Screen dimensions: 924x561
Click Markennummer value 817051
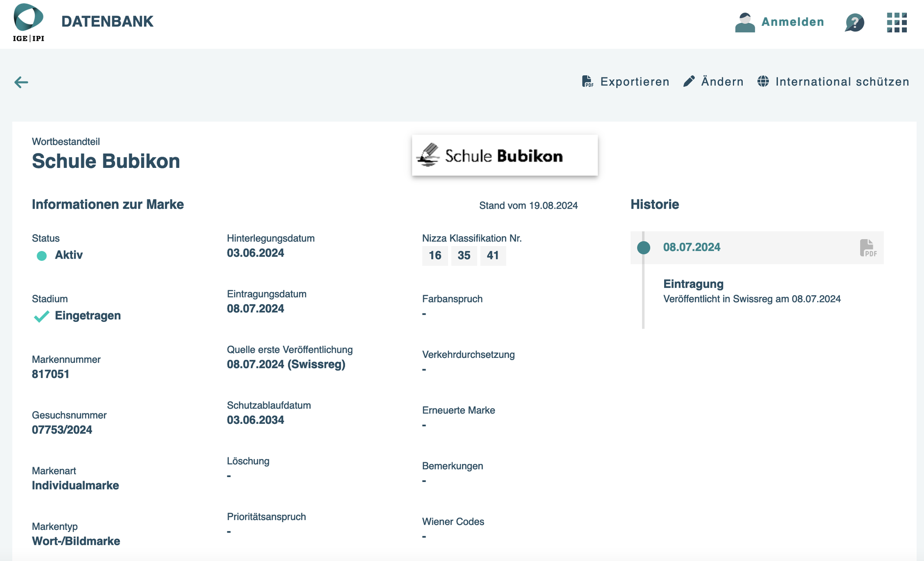tap(51, 374)
